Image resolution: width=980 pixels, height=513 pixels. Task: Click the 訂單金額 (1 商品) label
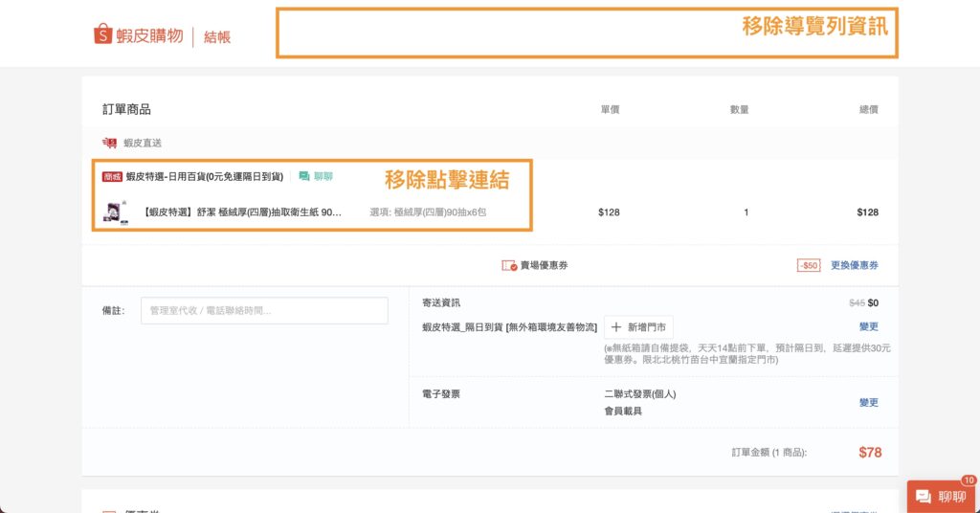(769, 453)
